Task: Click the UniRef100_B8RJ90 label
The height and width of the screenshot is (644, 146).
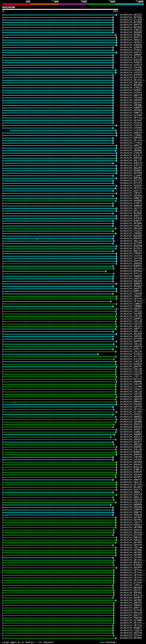Action: (131, 538)
